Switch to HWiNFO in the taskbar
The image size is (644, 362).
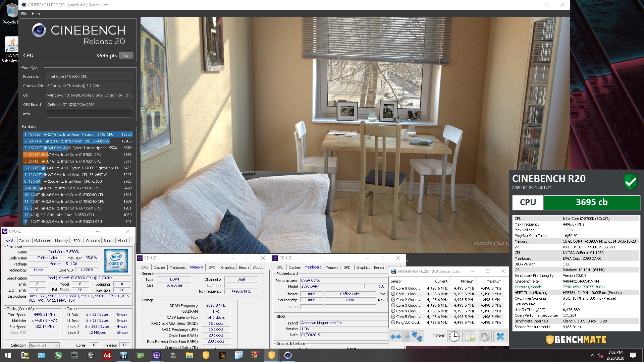click(x=124, y=355)
